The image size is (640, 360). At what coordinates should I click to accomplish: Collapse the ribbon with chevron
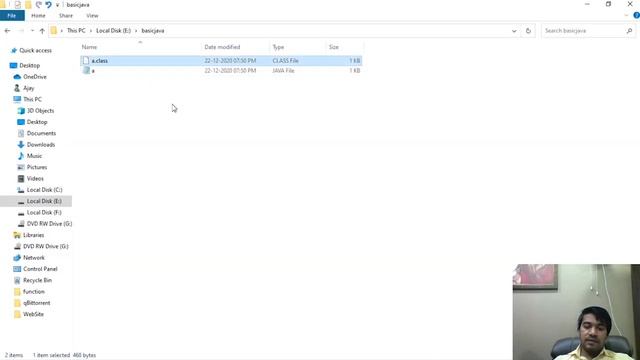[627, 16]
